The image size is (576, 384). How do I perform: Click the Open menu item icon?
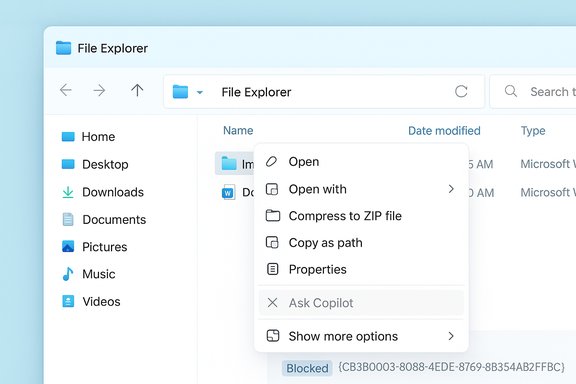coord(272,161)
